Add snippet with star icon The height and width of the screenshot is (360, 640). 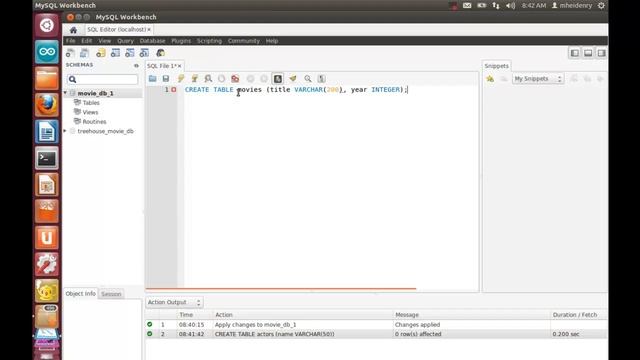tap(490, 79)
